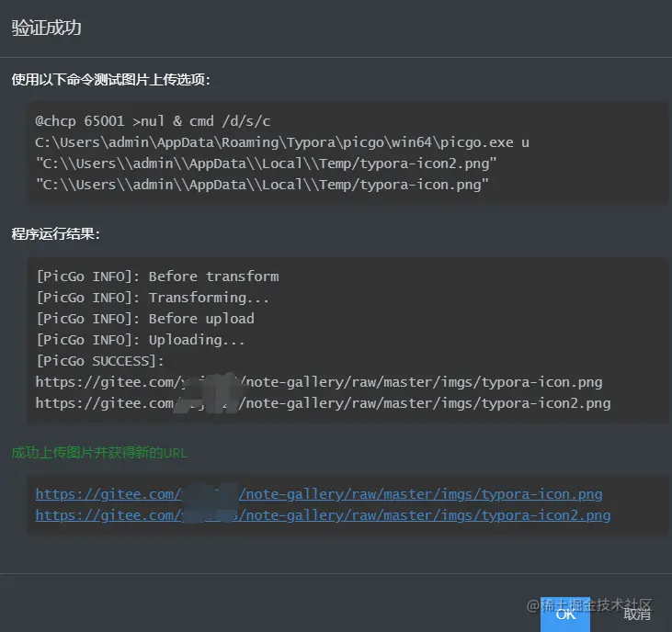Image resolution: width=672 pixels, height=632 pixels.
Task: Click the Transforming... log line
Action: 153,297
